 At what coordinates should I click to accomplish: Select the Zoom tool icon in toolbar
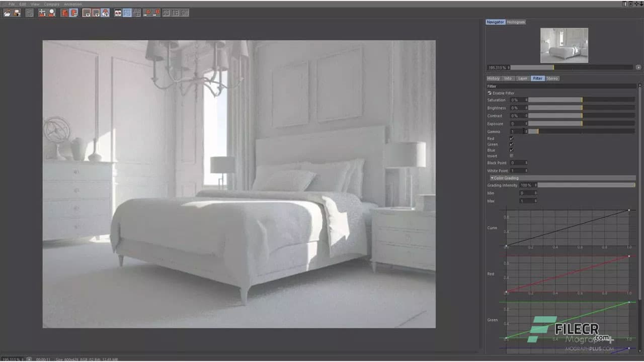coord(51,14)
